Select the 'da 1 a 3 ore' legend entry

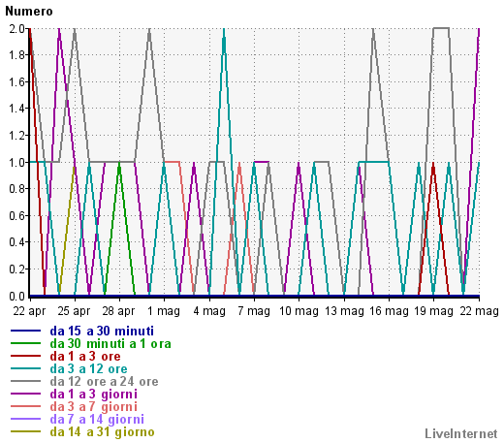85,356
